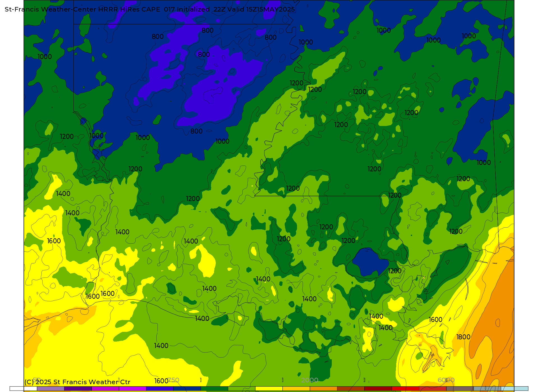Screen dimensions: 538x392
Task: Click the (C) 2025 St Francis Weather Ctr text
Action: (x=77, y=382)
